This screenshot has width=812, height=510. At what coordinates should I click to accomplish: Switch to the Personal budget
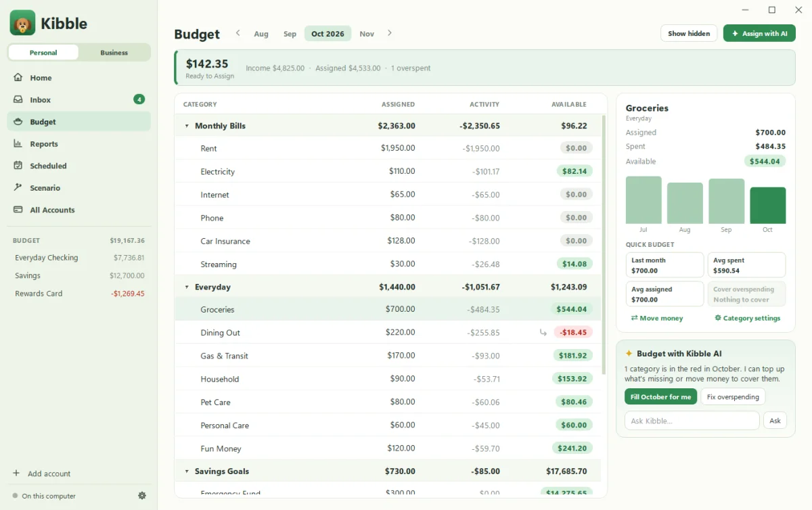click(x=43, y=52)
